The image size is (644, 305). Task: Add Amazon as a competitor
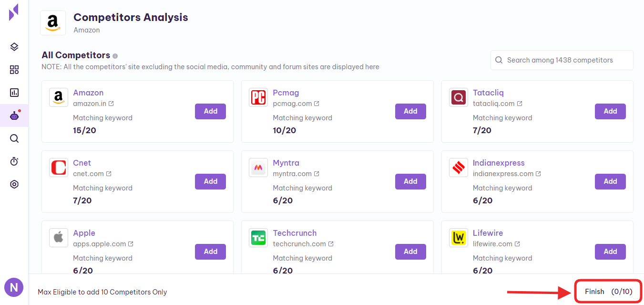pos(210,111)
